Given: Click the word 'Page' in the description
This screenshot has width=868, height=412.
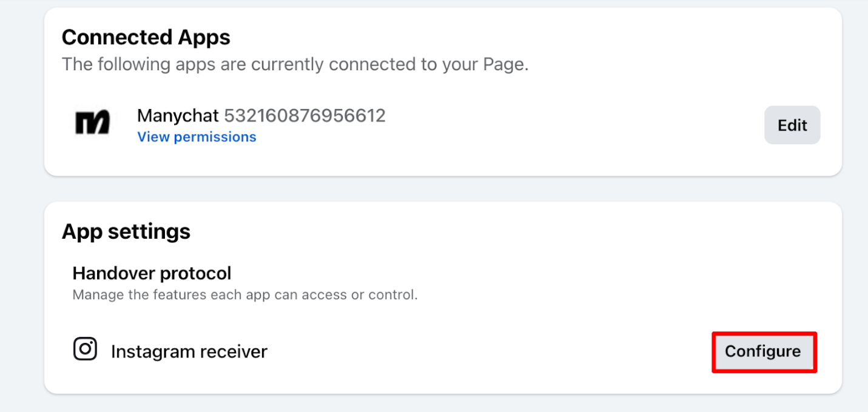Looking at the screenshot, I should (x=505, y=64).
